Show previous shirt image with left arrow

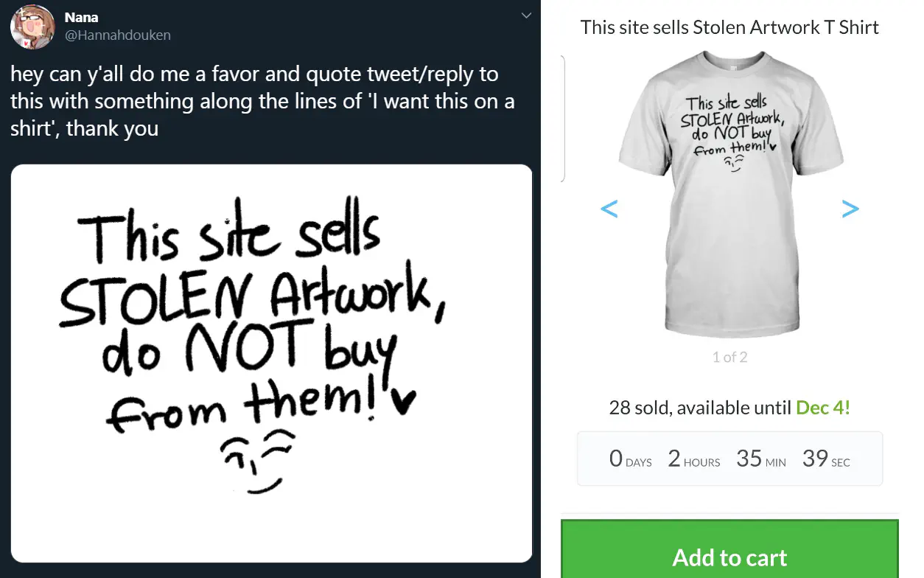coord(609,209)
